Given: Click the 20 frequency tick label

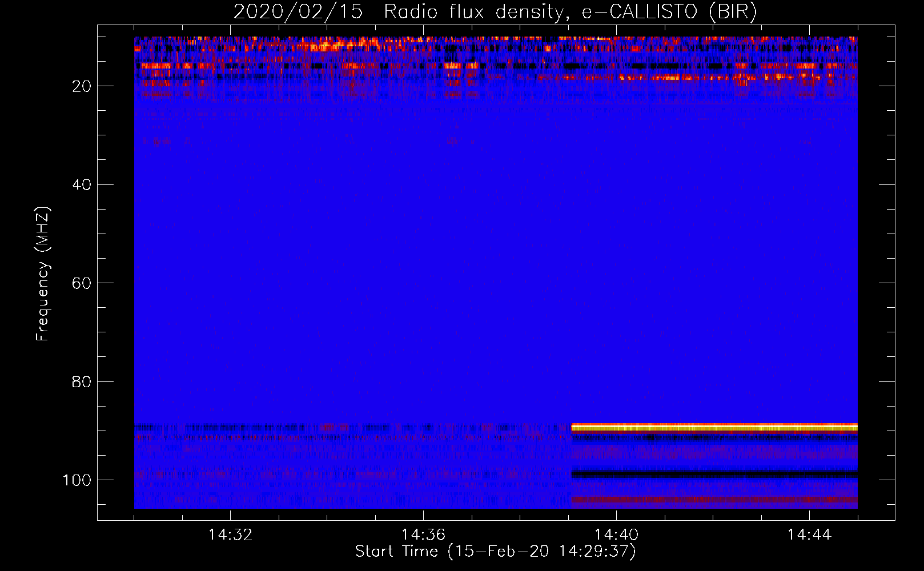Looking at the screenshot, I should [82, 86].
